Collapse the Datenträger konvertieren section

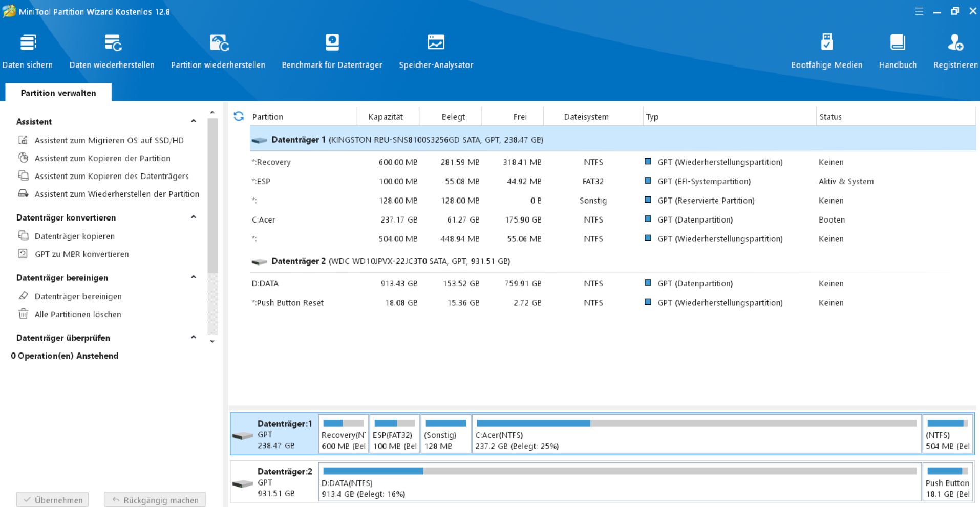194,217
